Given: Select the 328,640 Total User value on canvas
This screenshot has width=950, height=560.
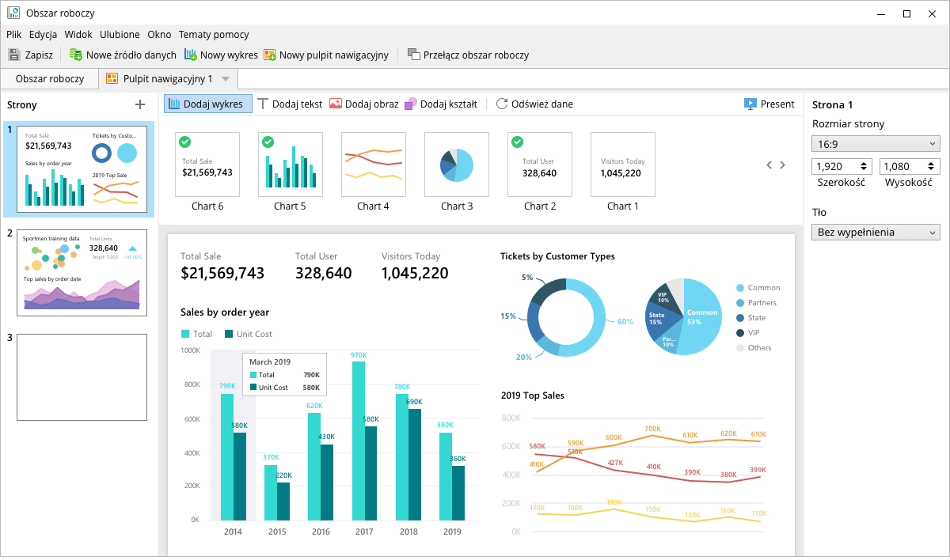Looking at the screenshot, I should (324, 273).
